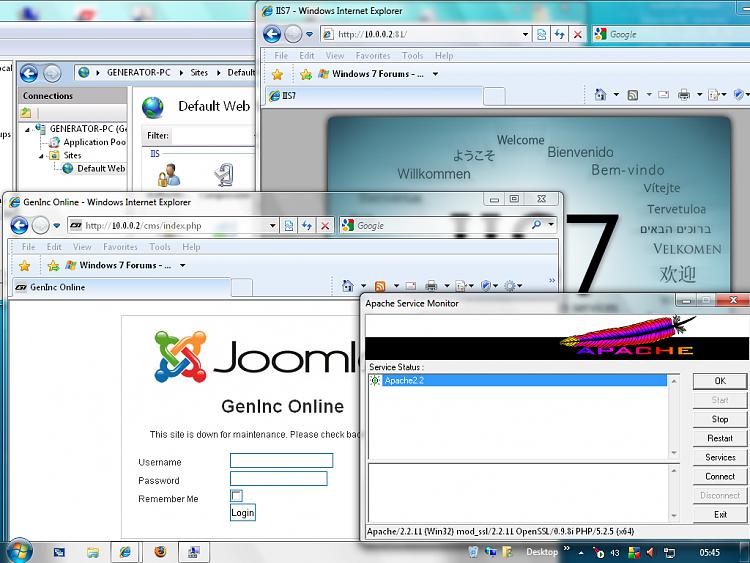Viewport: 750px width, 563px height.
Task: Show hidden tray icons arrow
Action: click(581, 553)
